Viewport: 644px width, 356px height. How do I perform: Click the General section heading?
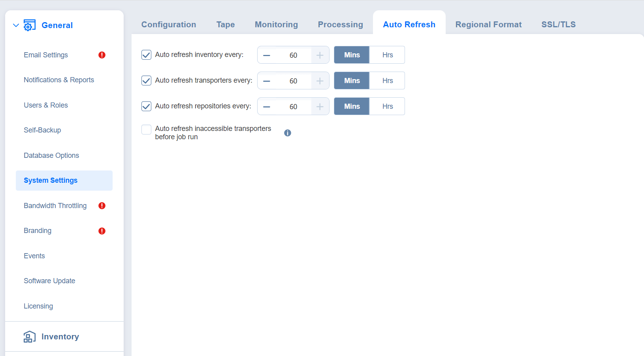click(x=57, y=25)
